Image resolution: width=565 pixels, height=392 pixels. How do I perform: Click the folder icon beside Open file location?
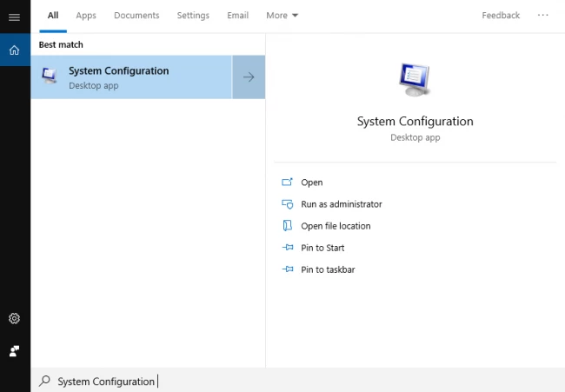coord(287,226)
